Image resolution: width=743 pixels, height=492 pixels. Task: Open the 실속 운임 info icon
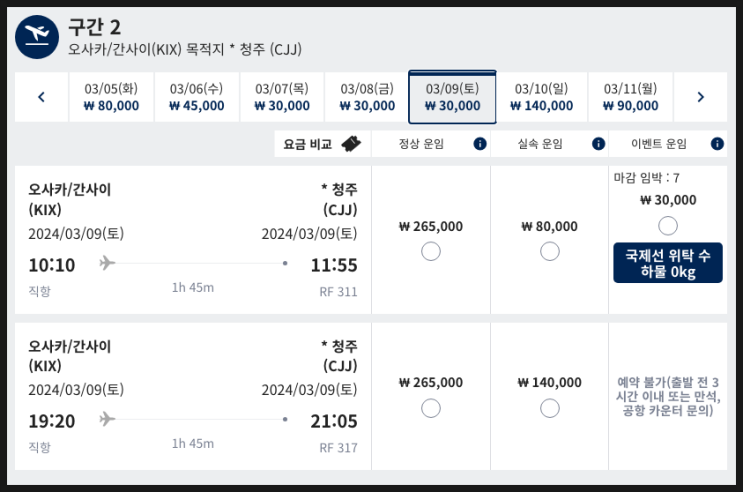[x=599, y=144]
